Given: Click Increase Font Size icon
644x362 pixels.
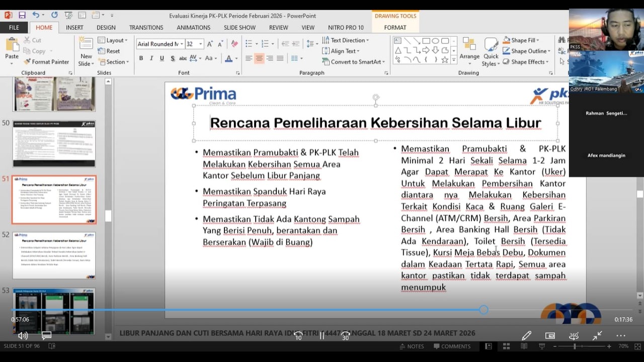Looking at the screenshot, I should point(210,44).
